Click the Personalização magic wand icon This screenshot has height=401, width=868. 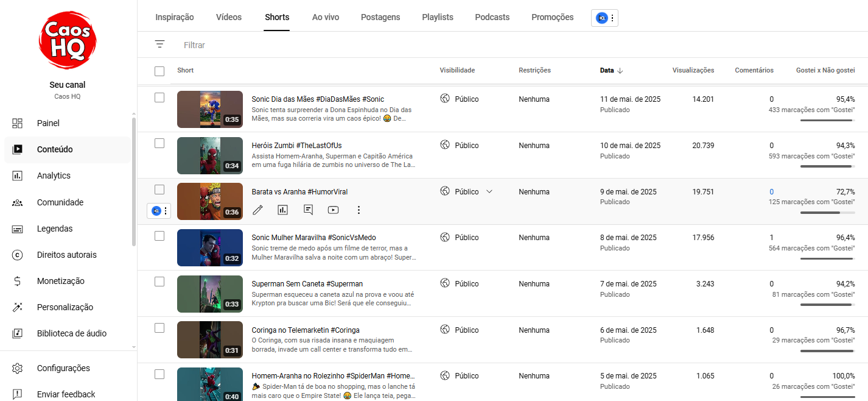(18, 307)
